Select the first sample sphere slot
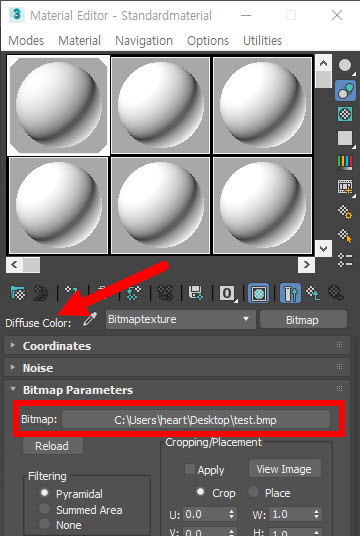 [58, 105]
